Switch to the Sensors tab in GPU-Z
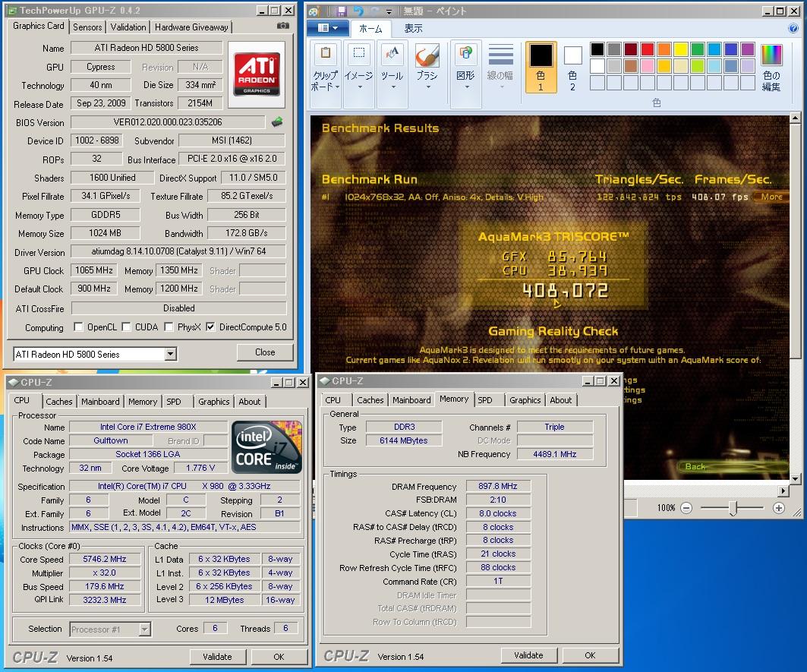 click(87, 27)
